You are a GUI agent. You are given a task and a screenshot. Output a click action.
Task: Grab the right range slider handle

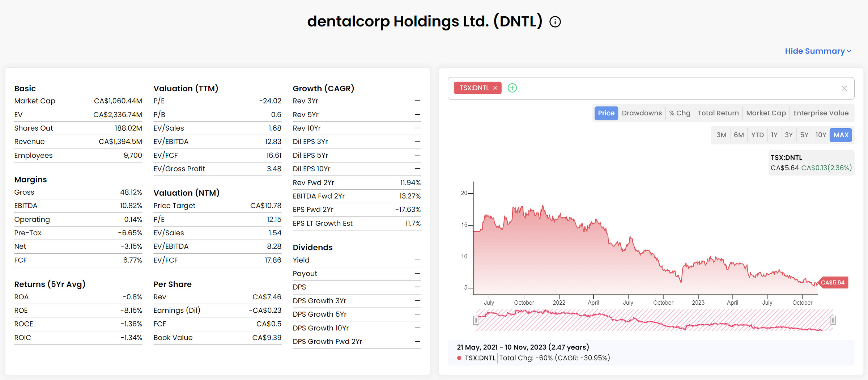[833, 320]
